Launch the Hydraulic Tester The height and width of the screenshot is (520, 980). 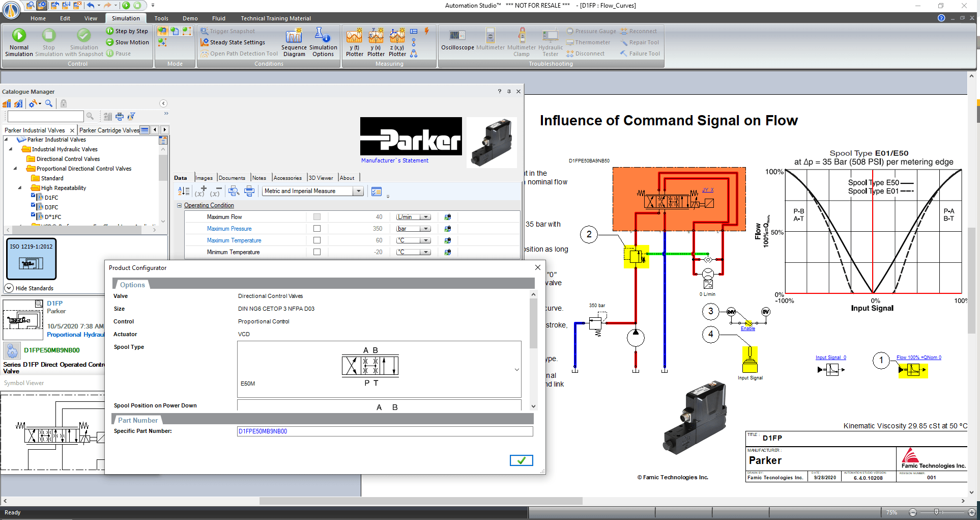point(550,41)
